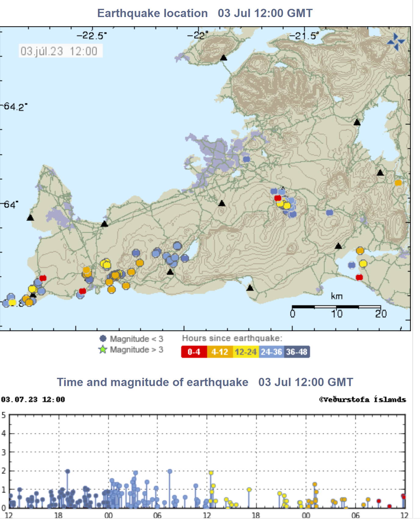Image resolution: width=420 pixels, height=530 pixels.
Task: Select the lone blue quake marker near Reykjavik
Action: (x=246, y=159)
